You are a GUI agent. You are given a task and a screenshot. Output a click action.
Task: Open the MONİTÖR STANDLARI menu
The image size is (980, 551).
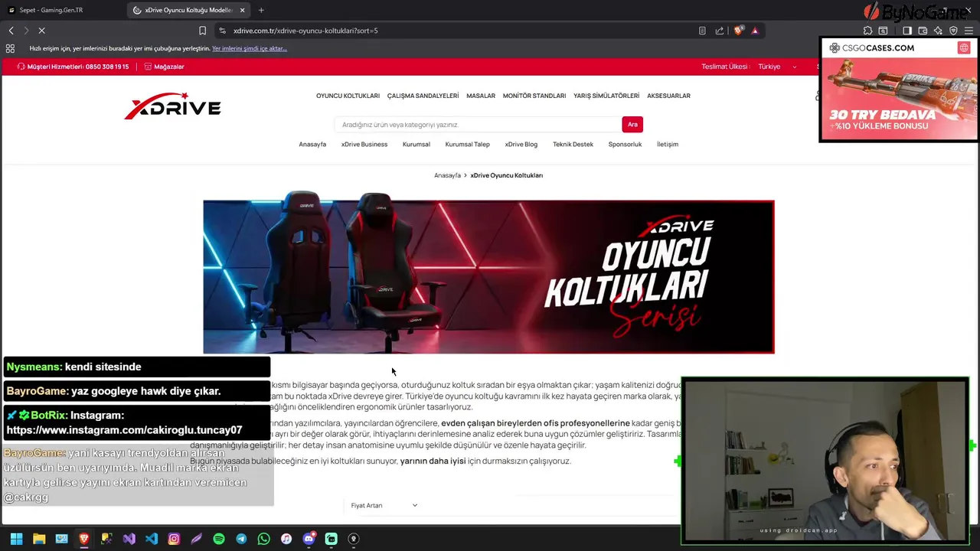point(534,96)
